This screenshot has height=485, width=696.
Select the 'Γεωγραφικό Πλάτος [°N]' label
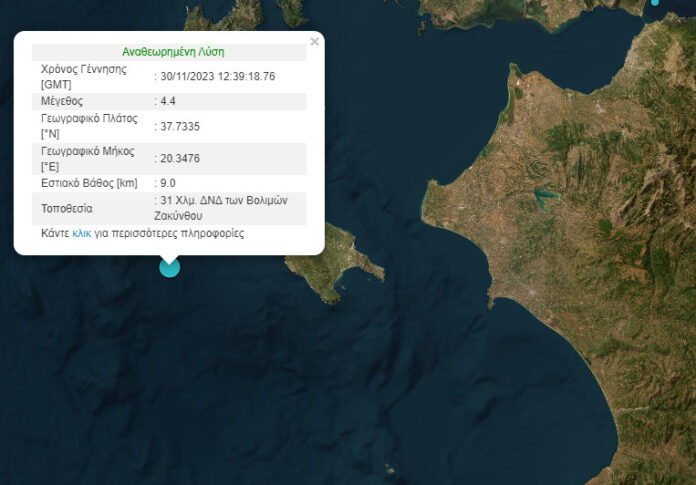[89, 126]
